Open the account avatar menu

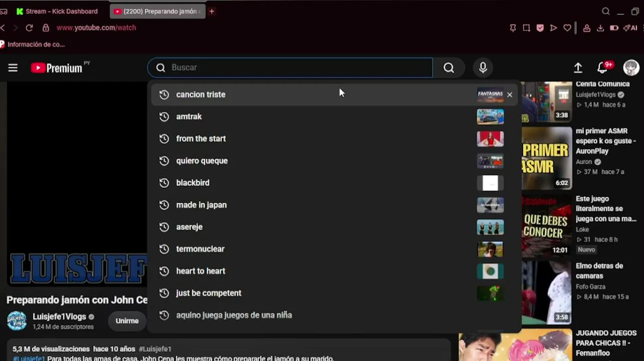point(631,68)
